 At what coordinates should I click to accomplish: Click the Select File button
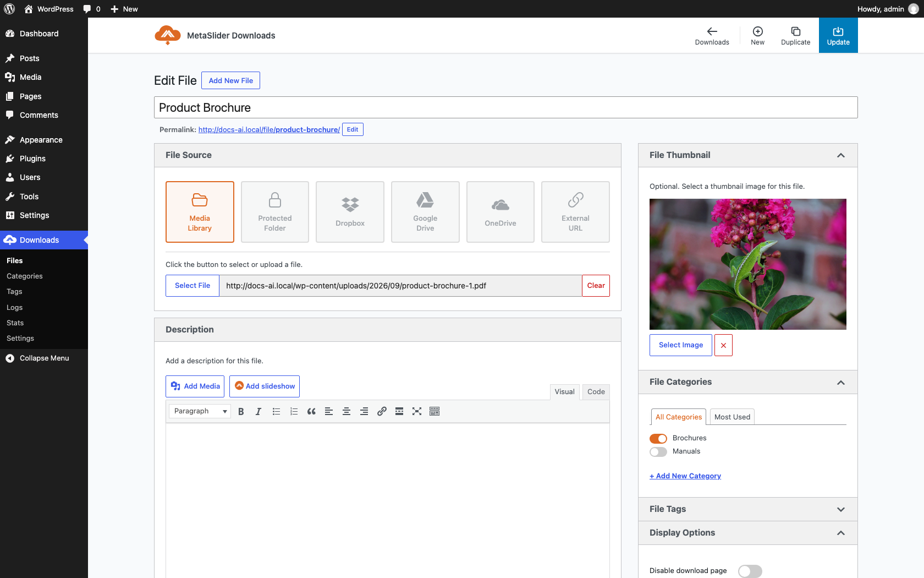(x=193, y=286)
